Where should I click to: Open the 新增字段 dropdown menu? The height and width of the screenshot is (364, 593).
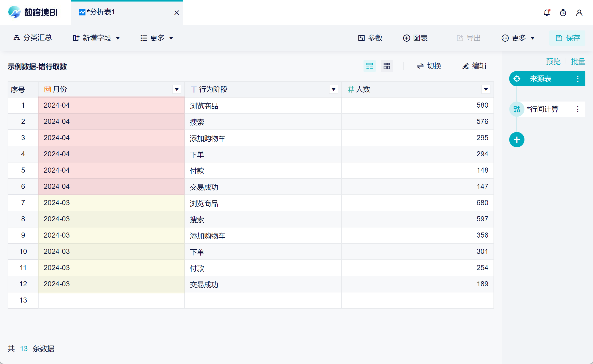tap(96, 38)
